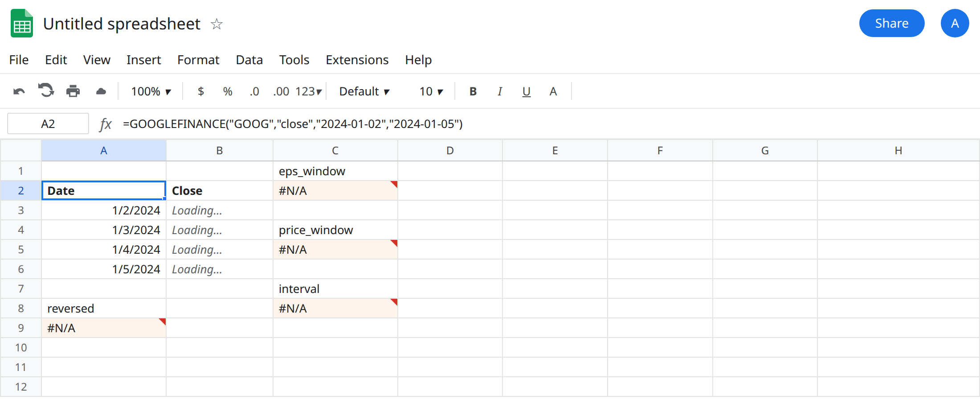This screenshot has height=412, width=980.
Task: Redo the last action
Action: [46, 91]
